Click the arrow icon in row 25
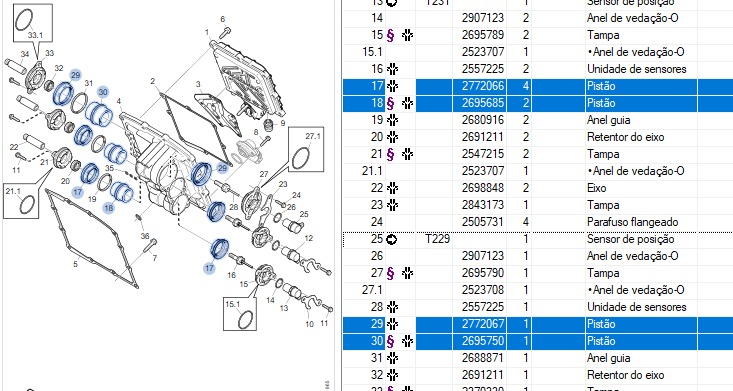 pyautogui.click(x=392, y=239)
